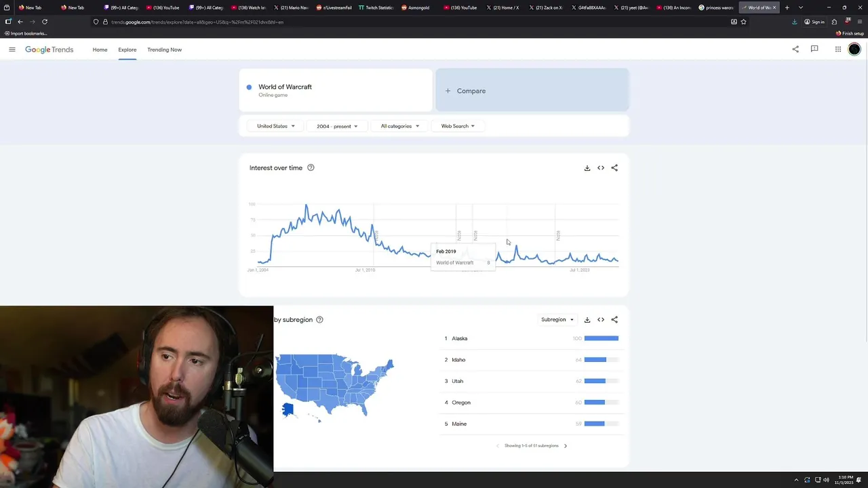Open the Google Trends hamburger menu
This screenshot has width=868, height=488.
12,49
